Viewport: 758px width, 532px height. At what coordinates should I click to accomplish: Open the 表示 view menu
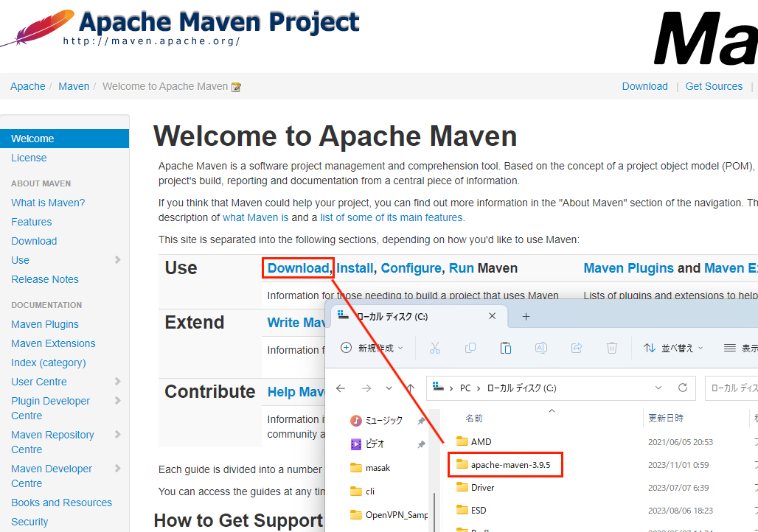tap(740, 348)
